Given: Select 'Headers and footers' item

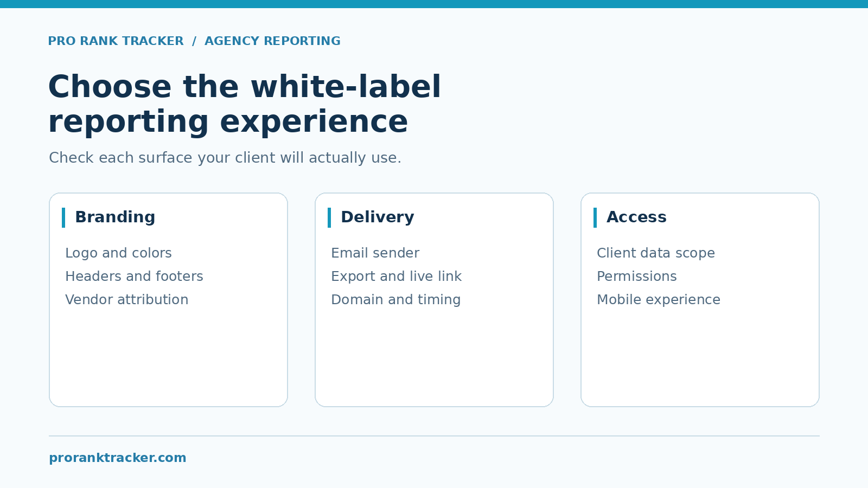Looking at the screenshot, I should pyautogui.click(x=134, y=277).
